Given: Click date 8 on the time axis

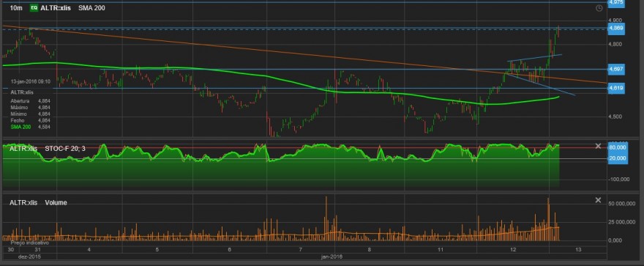Looking at the screenshot, I should coord(370,250).
